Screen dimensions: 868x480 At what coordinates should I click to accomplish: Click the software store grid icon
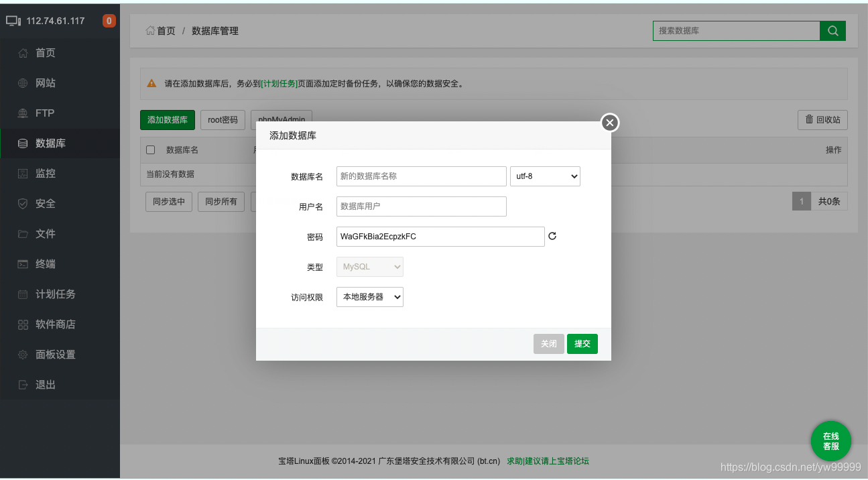pos(23,324)
